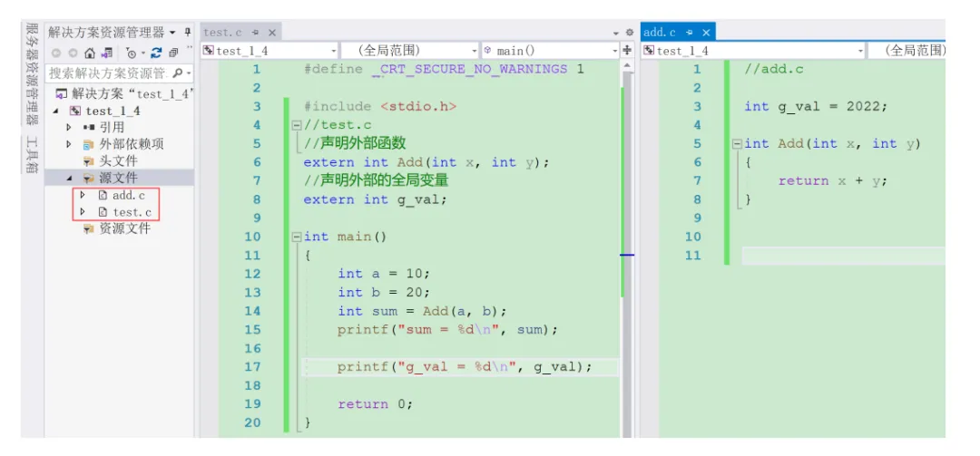
Task: Collapse the main() function fold marker
Action: 296,238
